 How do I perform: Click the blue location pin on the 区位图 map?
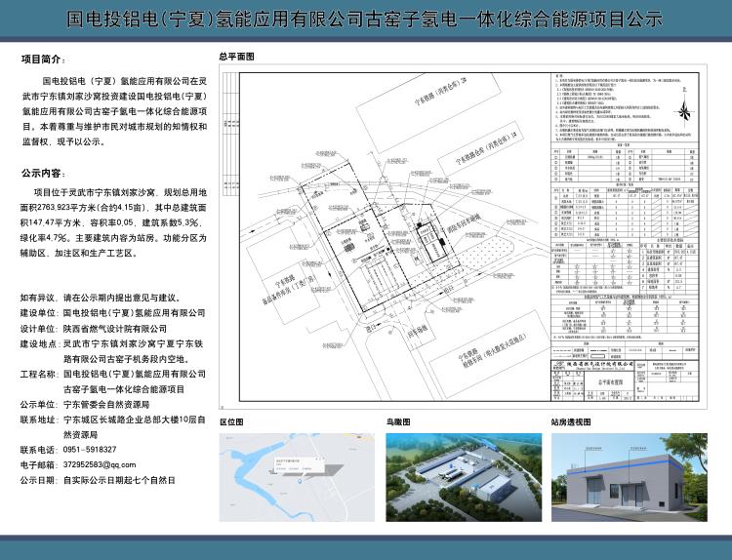(x=300, y=482)
